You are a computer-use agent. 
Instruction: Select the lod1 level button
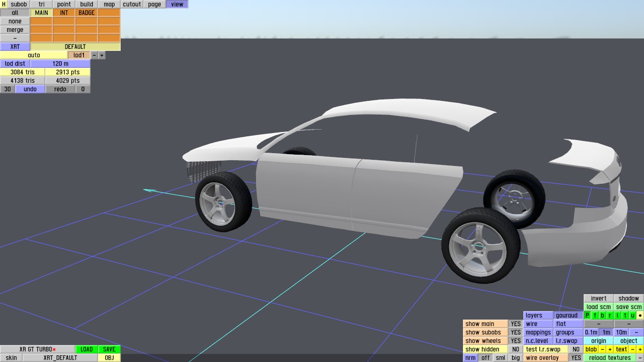pyautogui.click(x=79, y=55)
